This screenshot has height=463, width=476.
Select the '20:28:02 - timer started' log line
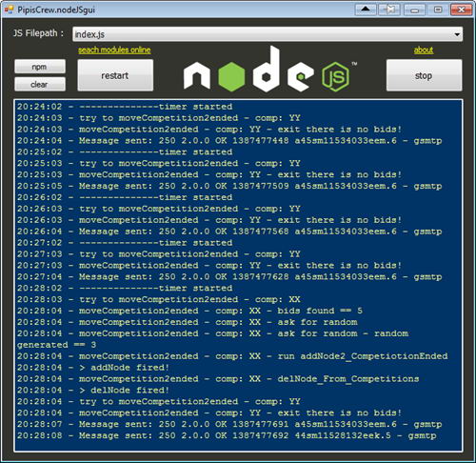coord(125,289)
